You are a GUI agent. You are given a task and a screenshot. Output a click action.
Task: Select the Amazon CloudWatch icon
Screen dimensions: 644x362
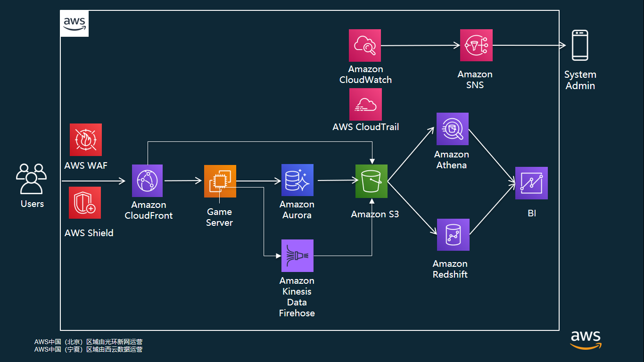click(365, 45)
